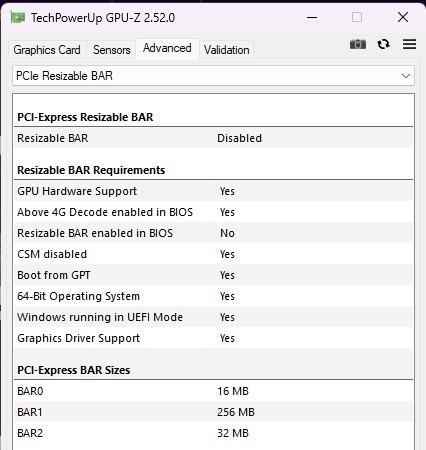Click the Resizable BAR enabled in BIOS row
Image resolution: width=426 pixels, height=450 pixels.
click(x=213, y=233)
